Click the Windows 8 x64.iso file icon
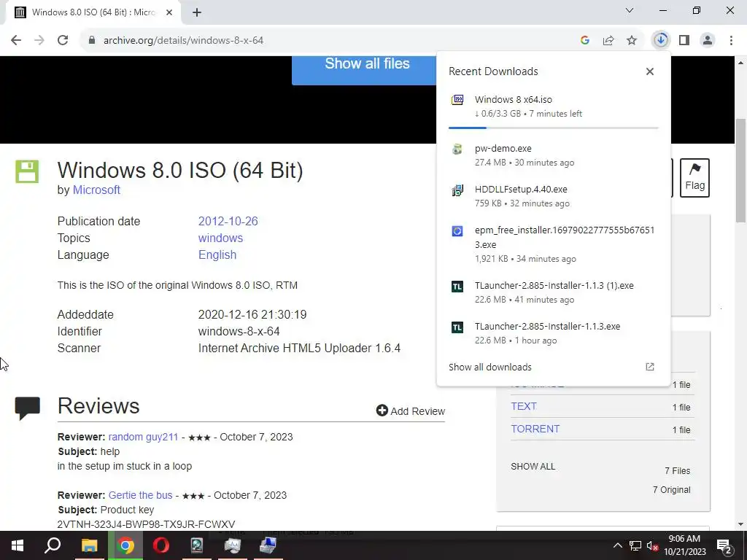This screenshot has width=747, height=560. (457, 99)
